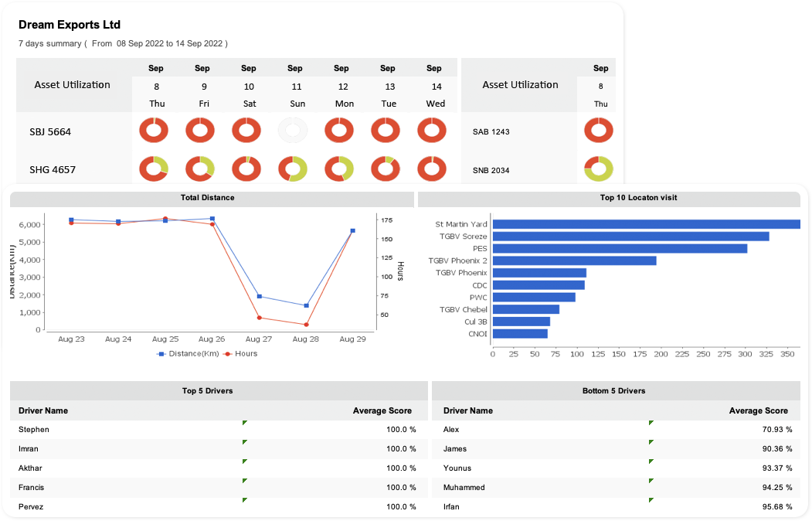Screen dimensions: 812x521
Task: Click Alex's 70.93 % score
Action: tap(776, 429)
